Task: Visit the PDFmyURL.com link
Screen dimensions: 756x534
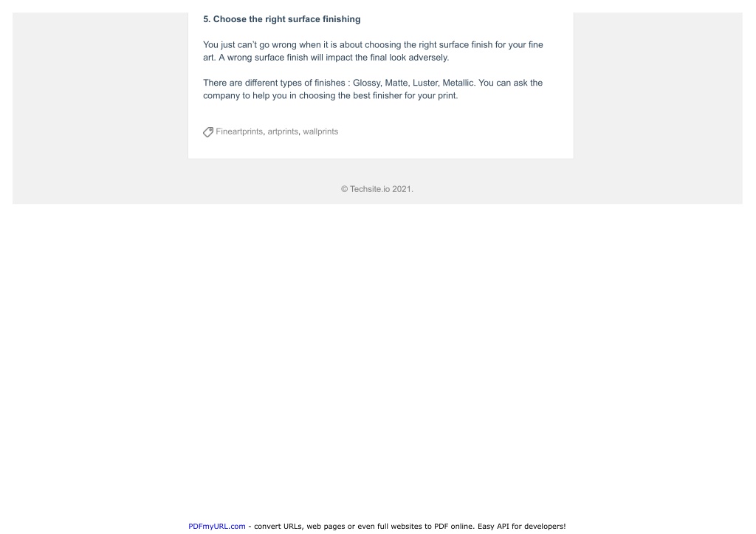Action: (216, 527)
